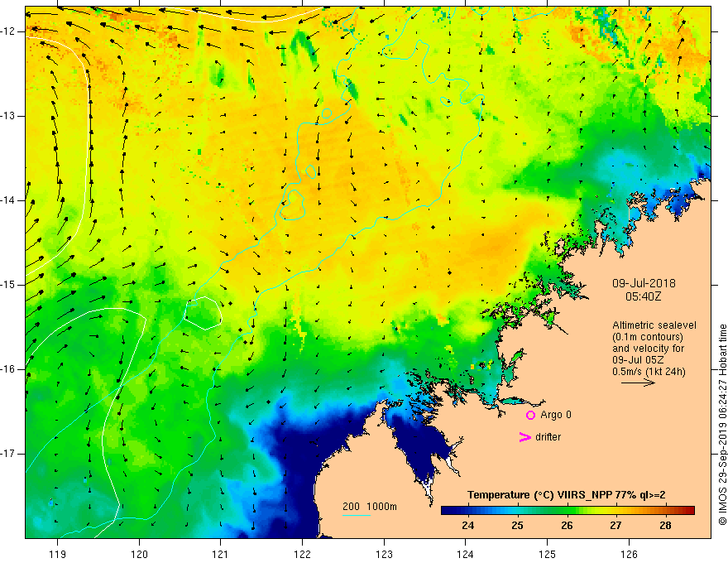The image size is (728, 563).
Task: Click latitude label -16 on left axis
Action: pos(9,369)
